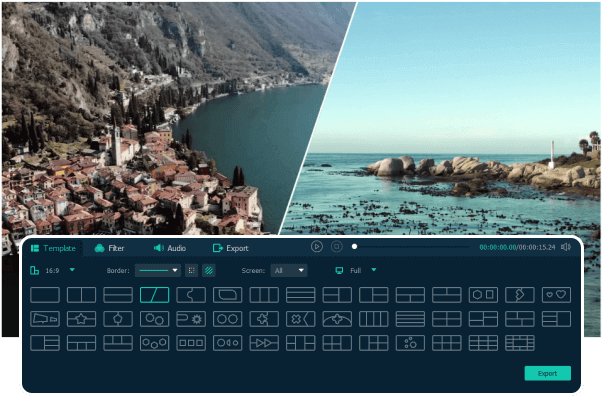Pick the star-in-center split template
Viewport: 603px width, 396px height.
point(81,319)
